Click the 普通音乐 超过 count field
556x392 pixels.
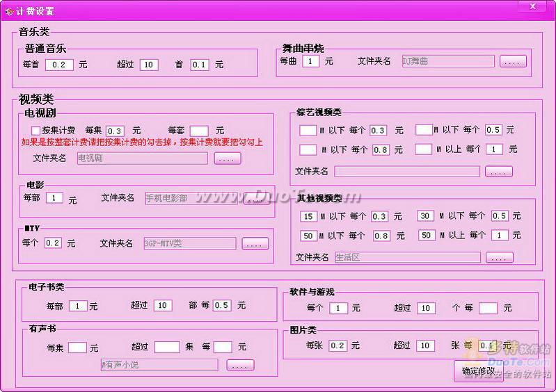click(148, 65)
